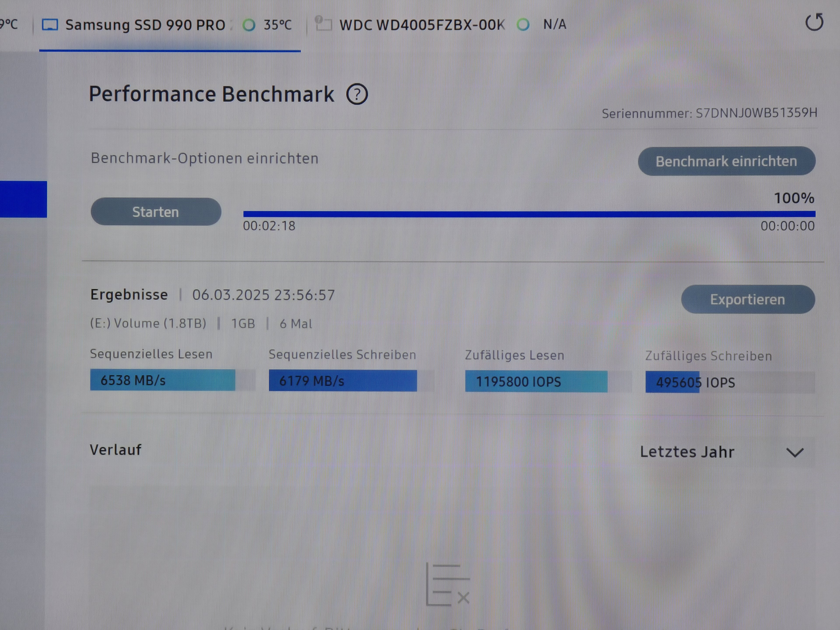Open the Letztes Jahr period dropdown

pyautogui.click(x=687, y=452)
